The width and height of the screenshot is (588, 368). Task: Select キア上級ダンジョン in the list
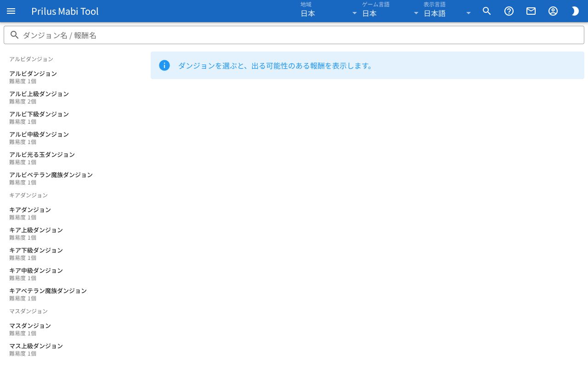point(73,234)
